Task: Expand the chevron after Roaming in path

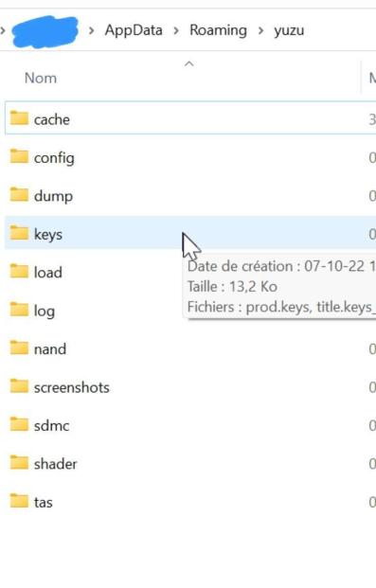Action: point(260,30)
